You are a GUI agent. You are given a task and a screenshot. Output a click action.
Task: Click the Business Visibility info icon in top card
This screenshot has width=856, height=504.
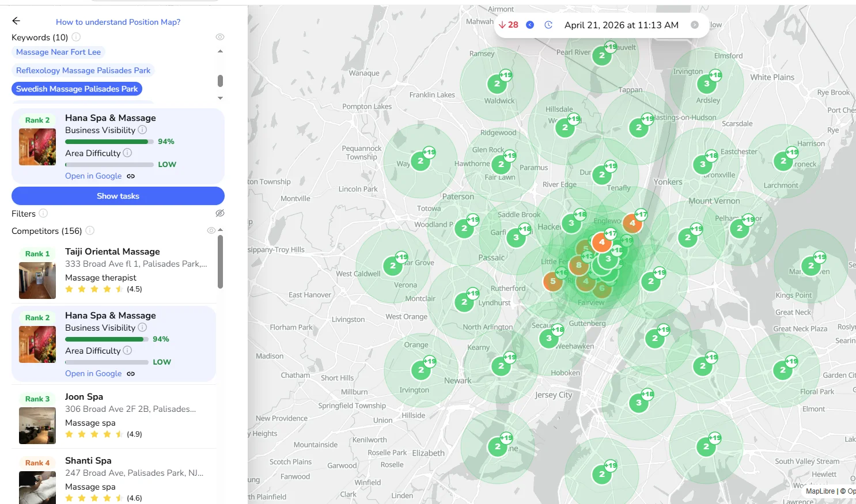[142, 130]
